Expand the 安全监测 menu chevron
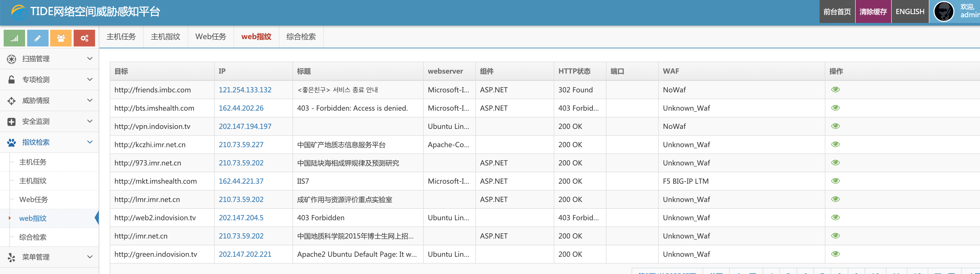Screen dimensions: 980x274 [90, 121]
